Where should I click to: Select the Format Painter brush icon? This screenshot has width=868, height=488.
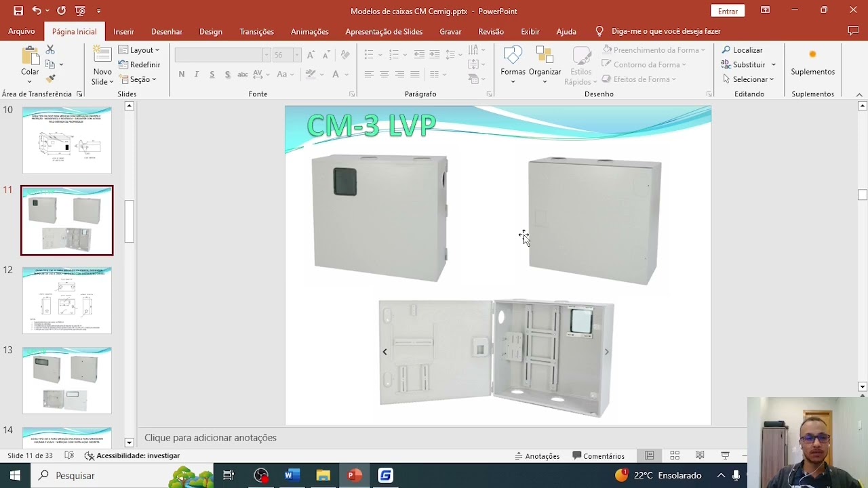point(50,79)
